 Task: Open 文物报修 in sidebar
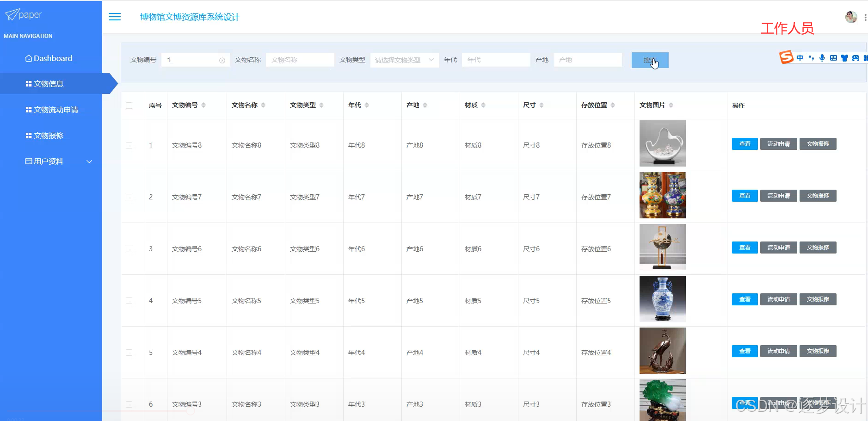tap(51, 136)
